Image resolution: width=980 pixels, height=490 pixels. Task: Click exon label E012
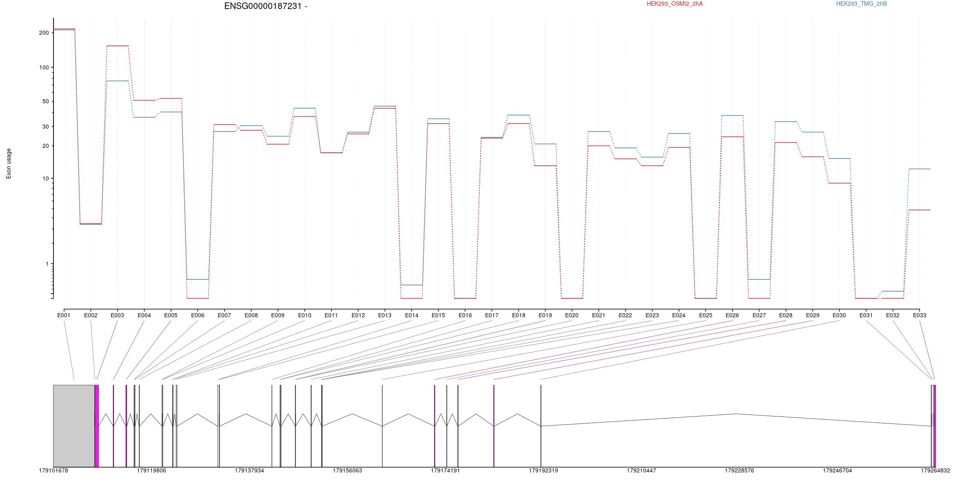click(358, 315)
